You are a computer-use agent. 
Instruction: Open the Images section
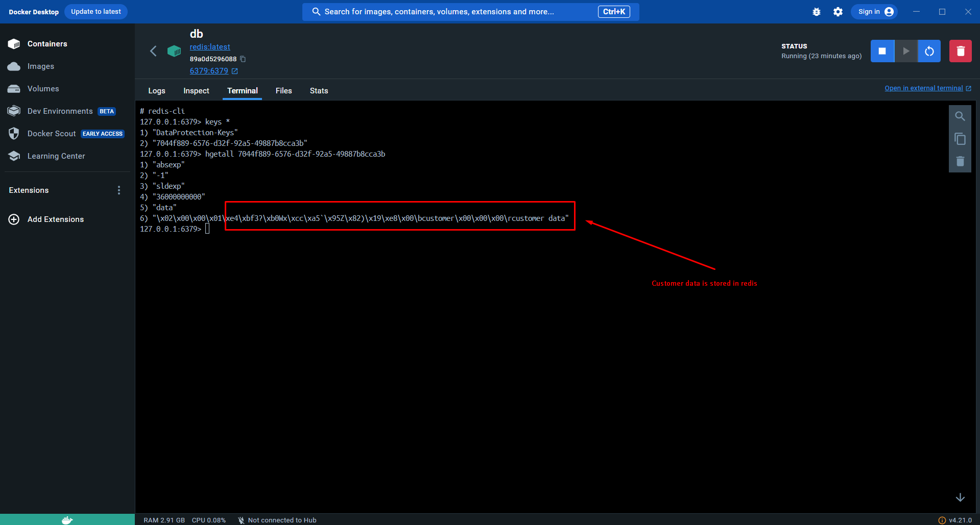tap(40, 66)
